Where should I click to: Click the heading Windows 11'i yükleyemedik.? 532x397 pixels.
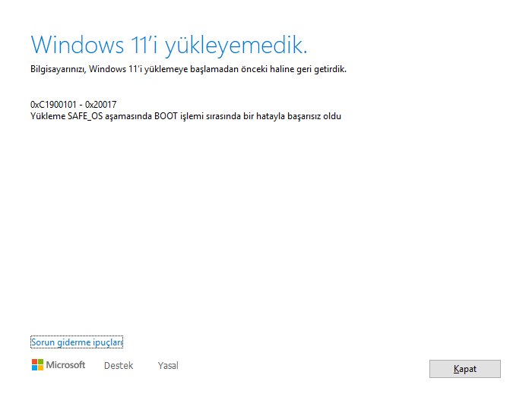coord(169,45)
